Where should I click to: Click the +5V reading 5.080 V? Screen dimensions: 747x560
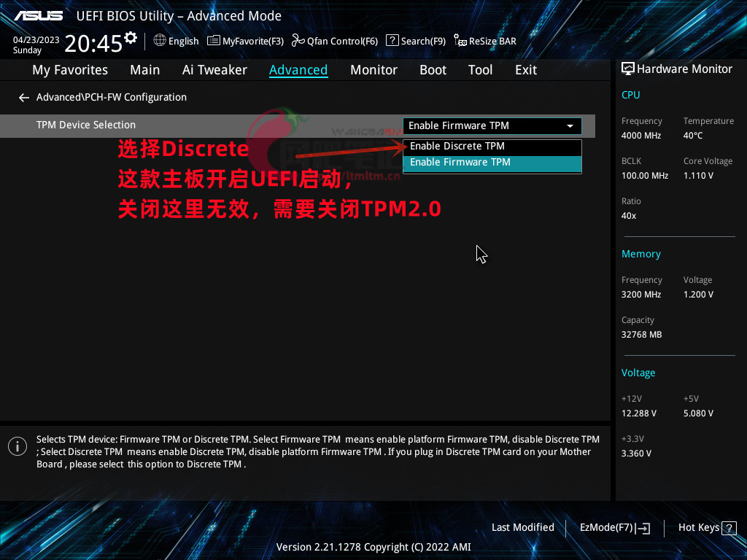698,413
